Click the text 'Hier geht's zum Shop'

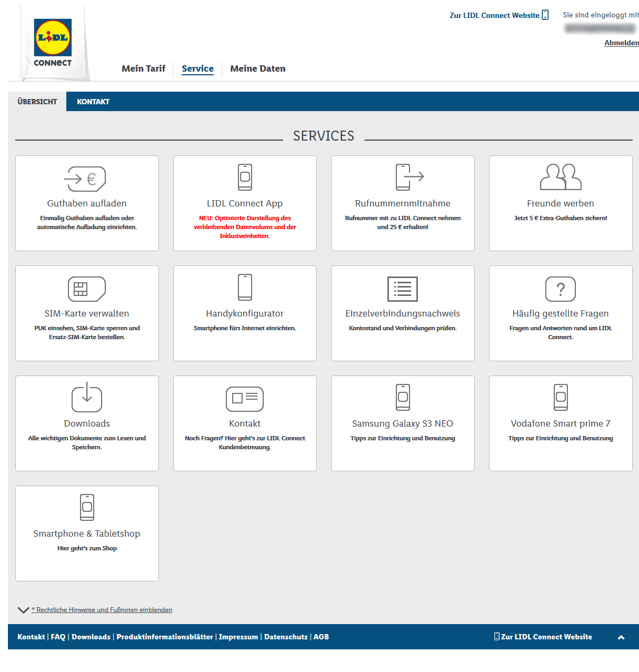coord(87,548)
